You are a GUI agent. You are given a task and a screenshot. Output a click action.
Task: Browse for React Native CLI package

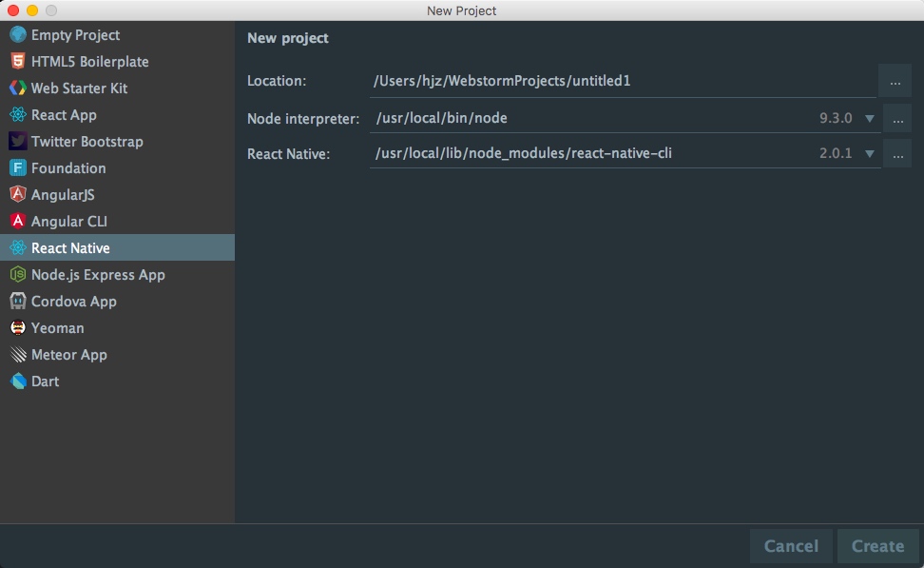pos(897,154)
